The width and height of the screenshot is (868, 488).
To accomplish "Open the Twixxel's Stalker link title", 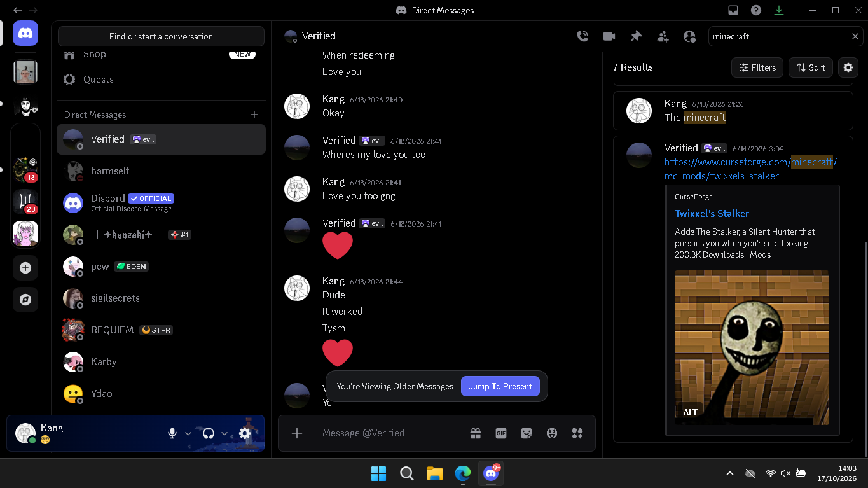I will click(712, 214).
